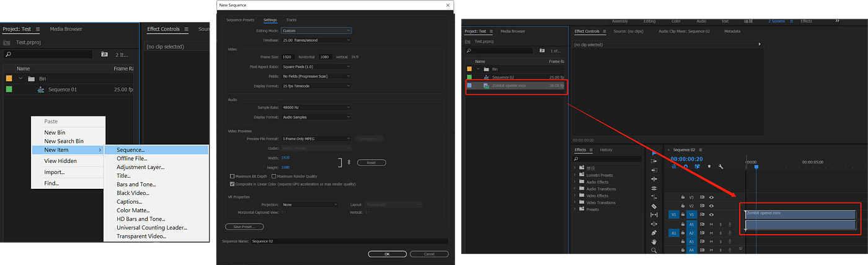The height and width of the screenshot is (265, 868).
Task: Open Projection dropdown under VR Properties
Action: pos(310,204)
